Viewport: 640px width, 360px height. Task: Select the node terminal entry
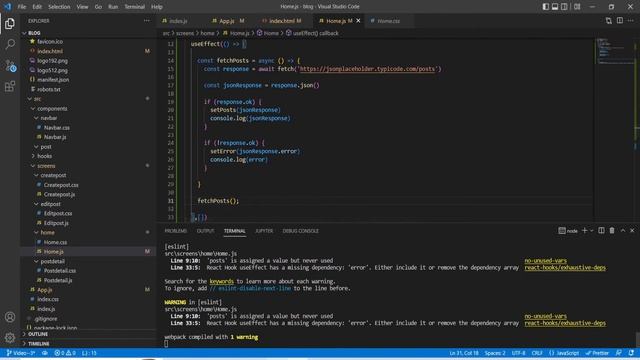[568, 231]
